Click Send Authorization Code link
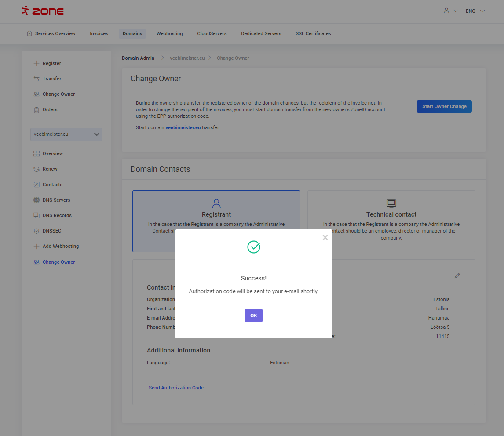The image size is (504, 436). coord(176,388)
